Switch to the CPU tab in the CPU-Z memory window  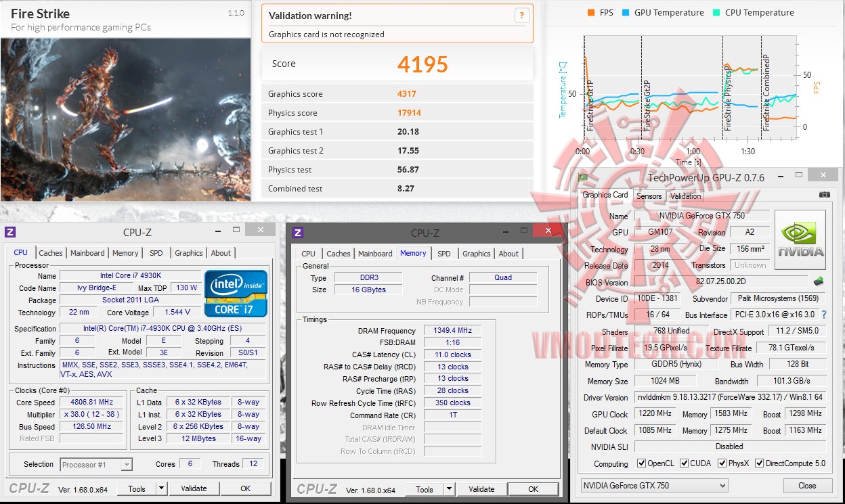[309, 254]
